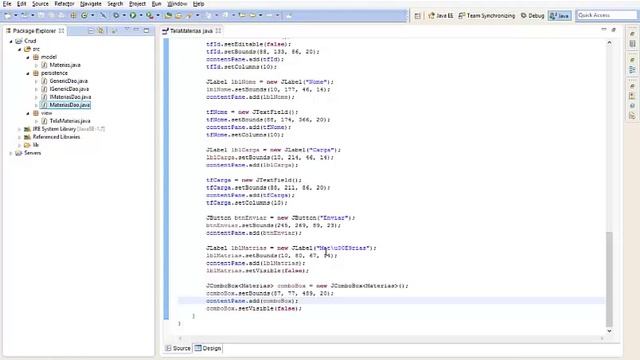Image resolution: width=640 pixels, height=360 pixels.
Task: Collapse the Crud project tree node
Action: pyautogui.click(x=11, y=41)
